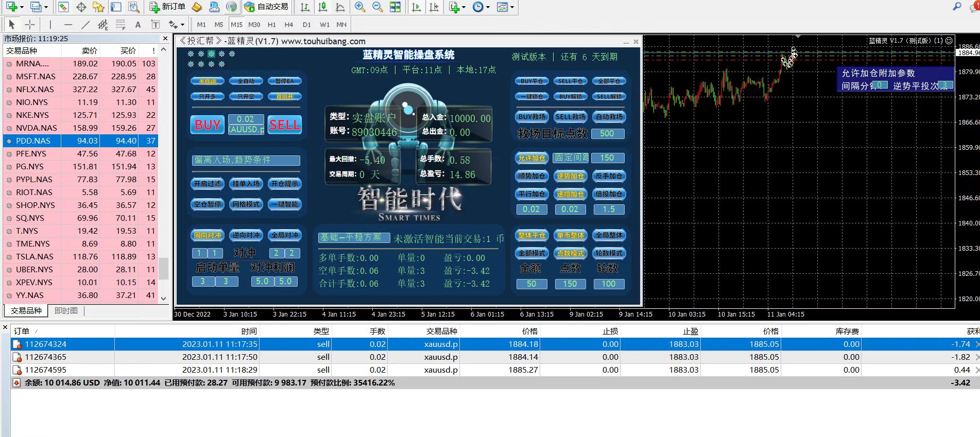Toggle the 自动交易 auto trading button
Image resolution: width=980 pixels, height=437 pixels.
[x=266, y=7]
